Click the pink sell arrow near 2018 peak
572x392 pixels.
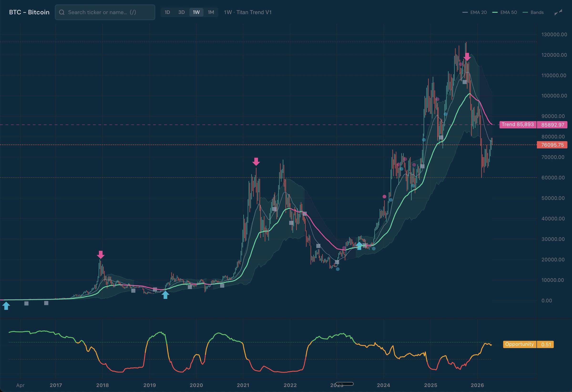pos(101,255)
